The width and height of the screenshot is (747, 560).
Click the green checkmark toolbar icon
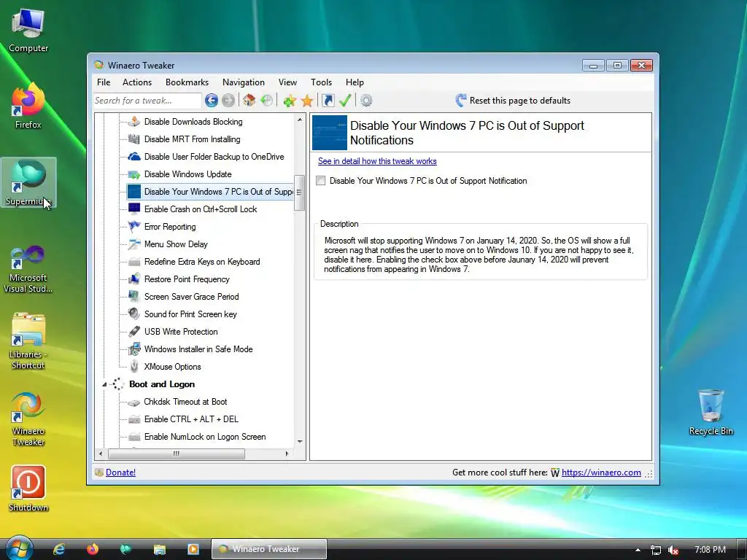tap(345, 101)
